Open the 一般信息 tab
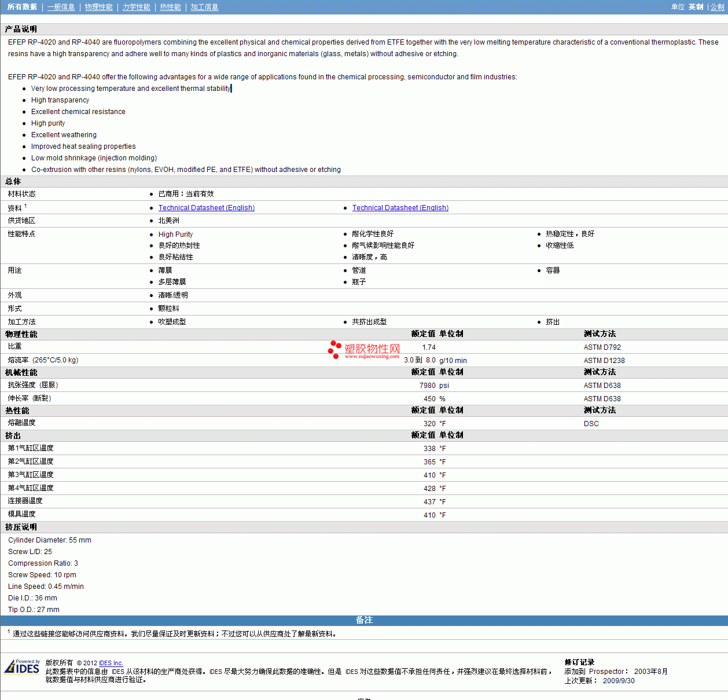 tap(61, 7)
